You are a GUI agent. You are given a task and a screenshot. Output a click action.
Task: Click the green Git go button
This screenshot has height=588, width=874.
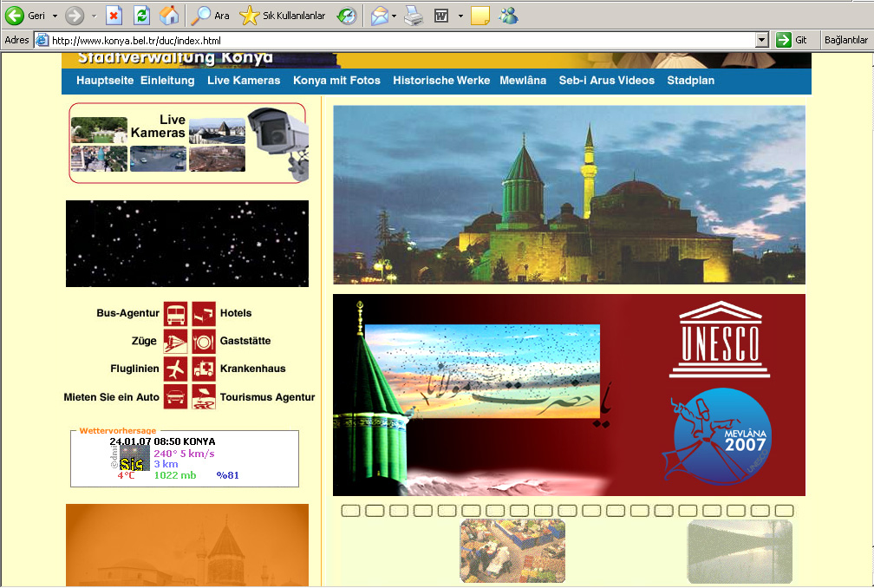point(792,40)
